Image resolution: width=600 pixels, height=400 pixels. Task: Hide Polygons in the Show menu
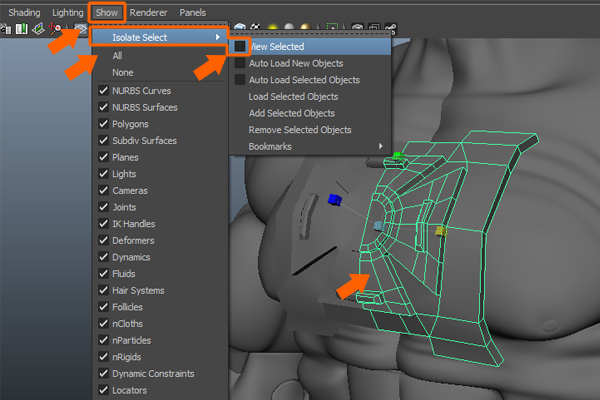pyautogui.click(x=104, y=123)
